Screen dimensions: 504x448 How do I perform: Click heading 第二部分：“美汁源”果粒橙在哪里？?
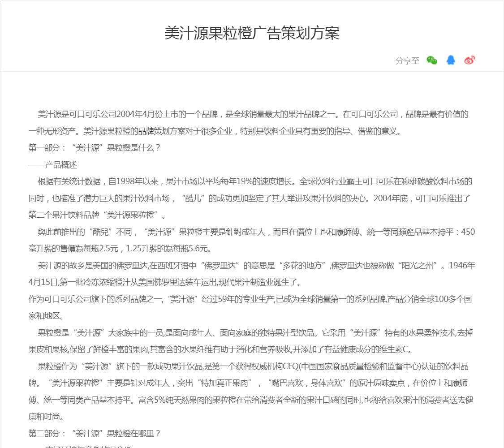[x=94, y=434]
